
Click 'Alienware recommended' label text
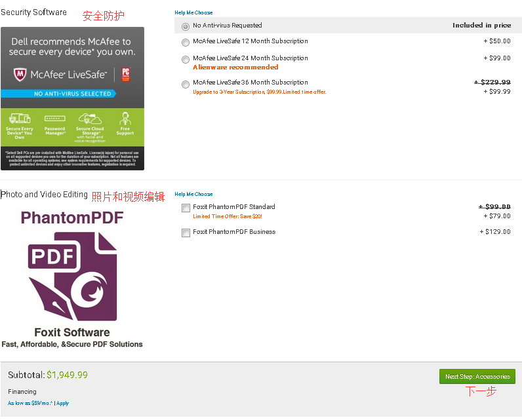pyautogui.click(x=235, y=67)
